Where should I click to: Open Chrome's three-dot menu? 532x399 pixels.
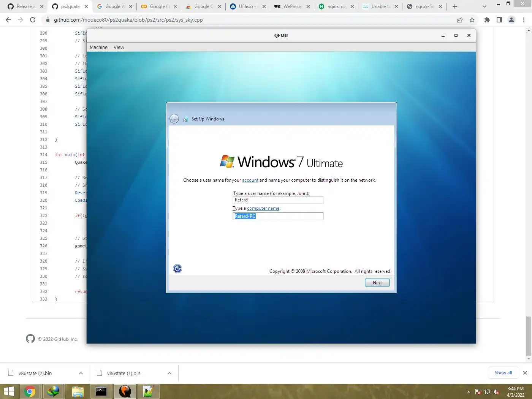[524, 20]
